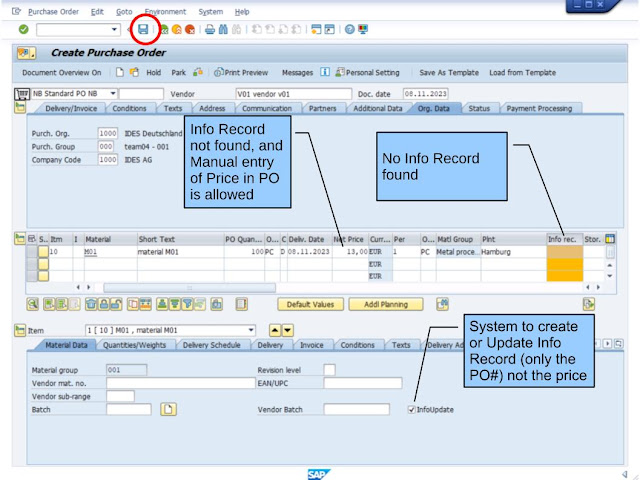
Task: Click the Generate shortcut icon
Action: coord(329,29)
